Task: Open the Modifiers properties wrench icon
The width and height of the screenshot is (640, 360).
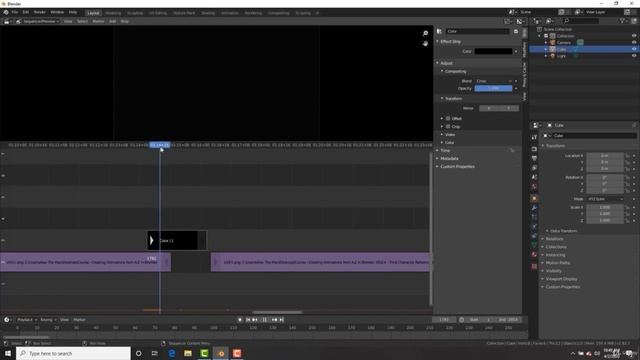Action: 534,208
